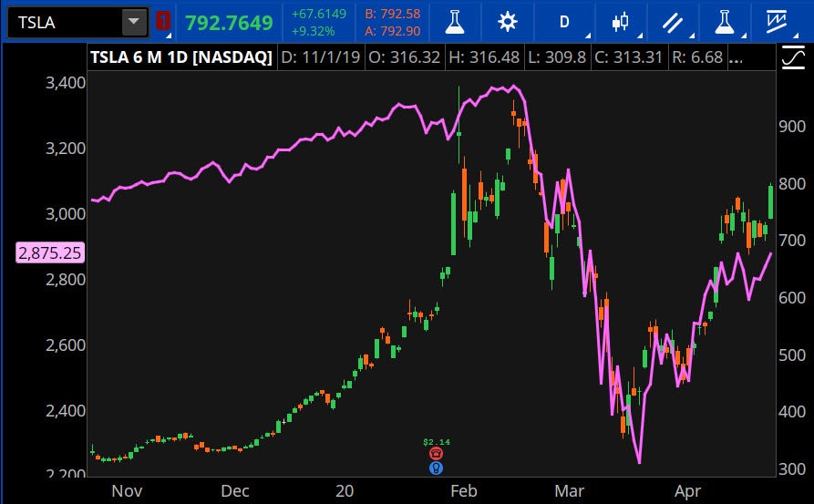Click the red alert indicator beside symbol
Viewport: 814px width, 504px height.
click(x=163, y=21)
